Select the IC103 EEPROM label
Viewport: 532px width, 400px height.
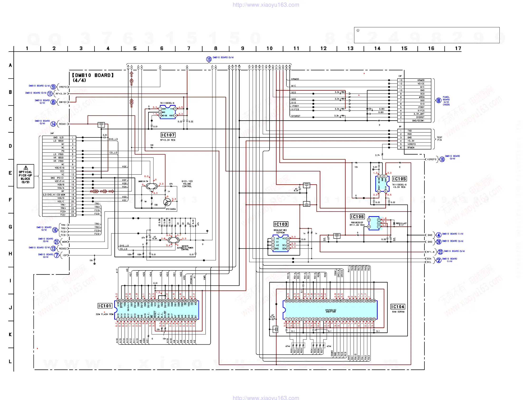click(281, 224)
